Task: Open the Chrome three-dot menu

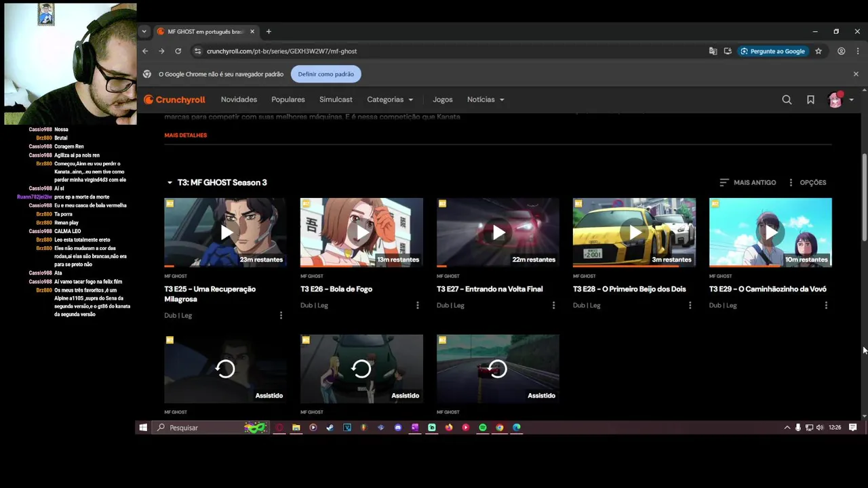Action: point(858,51)
